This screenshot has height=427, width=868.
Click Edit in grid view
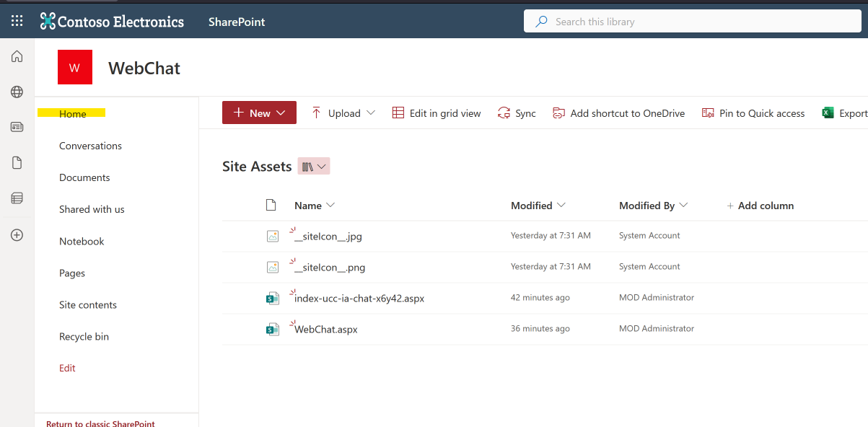click(x=437, y=113)
